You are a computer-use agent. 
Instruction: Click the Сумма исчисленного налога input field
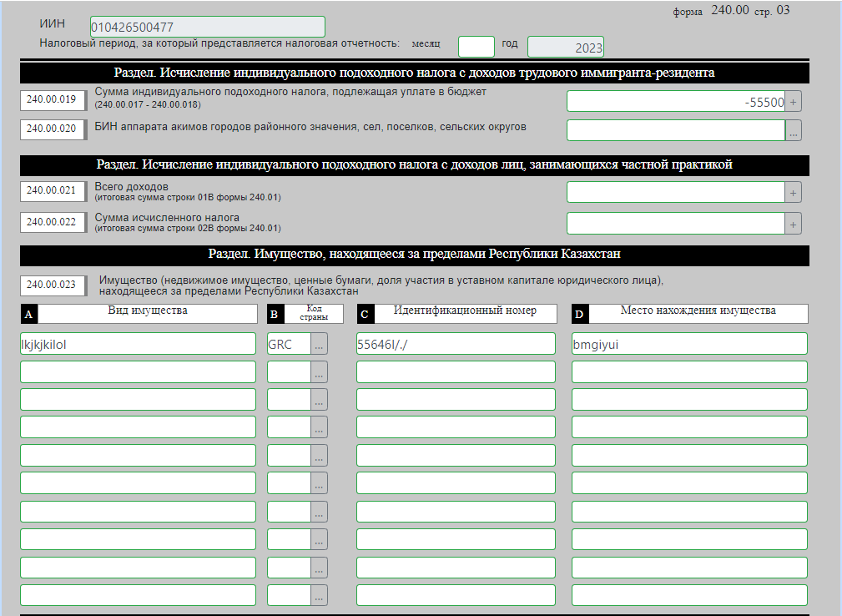pos(676,224)
